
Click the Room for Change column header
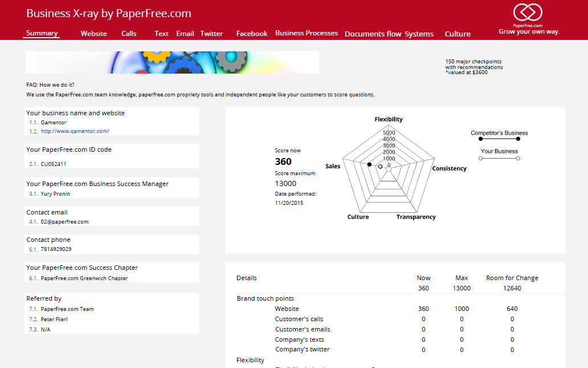[x=512, y=278]
